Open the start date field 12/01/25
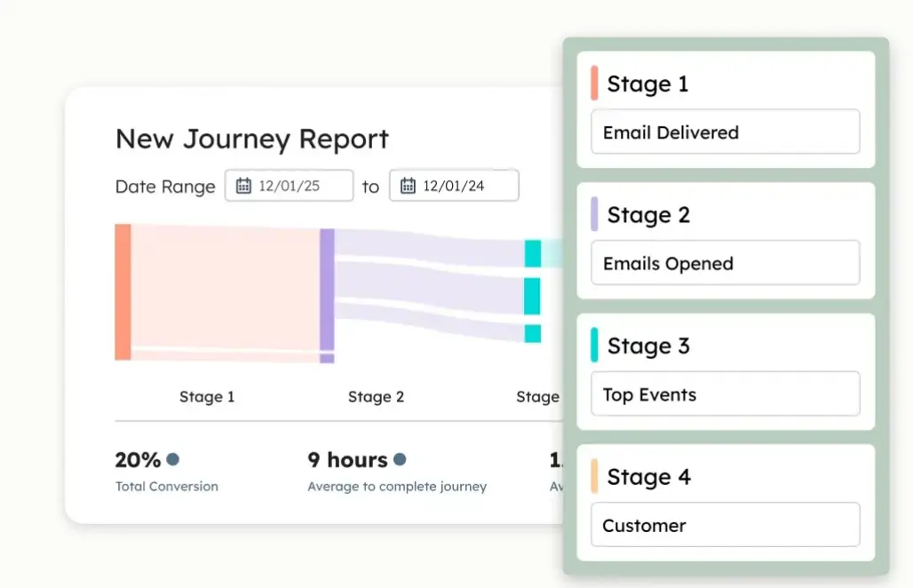The height and width of the screenshot is (588, 913). (289, 186)
